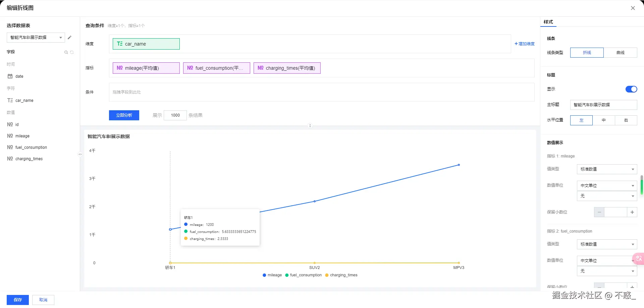Click the mileage(平均值) metric tag
The height and width of the screenshot is (308, 644).
click(146, 68)
